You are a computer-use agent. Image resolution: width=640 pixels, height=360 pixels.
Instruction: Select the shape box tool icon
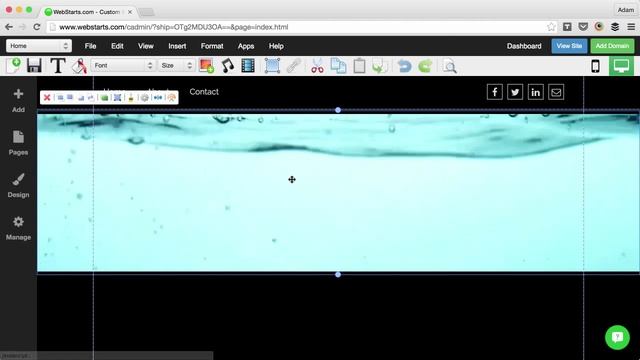[x=272, y=66]
